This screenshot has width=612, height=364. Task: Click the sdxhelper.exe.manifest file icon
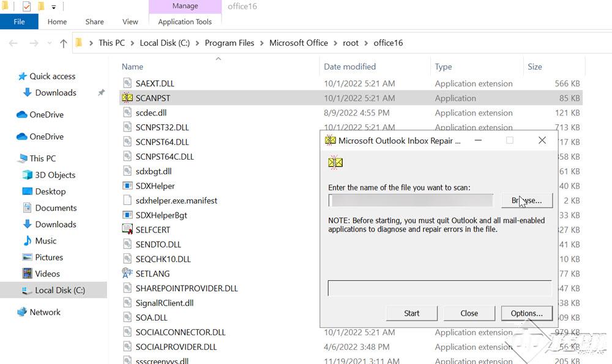click(127, 200)
